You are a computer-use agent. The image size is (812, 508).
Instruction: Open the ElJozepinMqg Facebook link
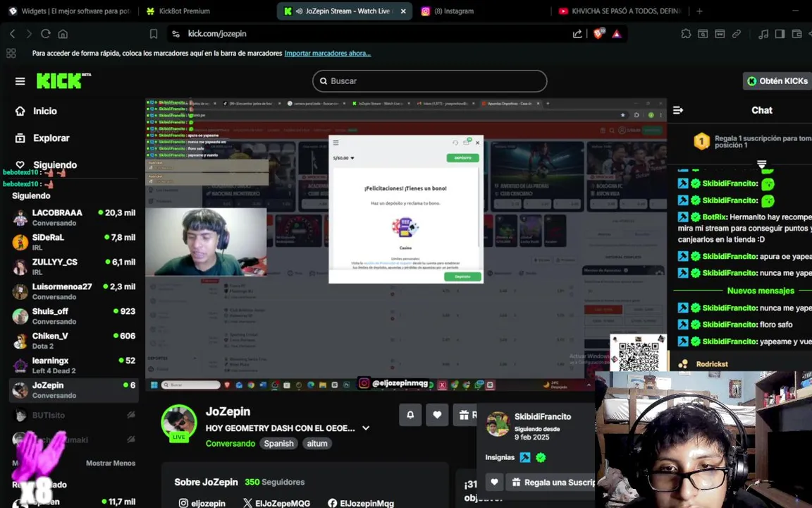tap(361, 503)
